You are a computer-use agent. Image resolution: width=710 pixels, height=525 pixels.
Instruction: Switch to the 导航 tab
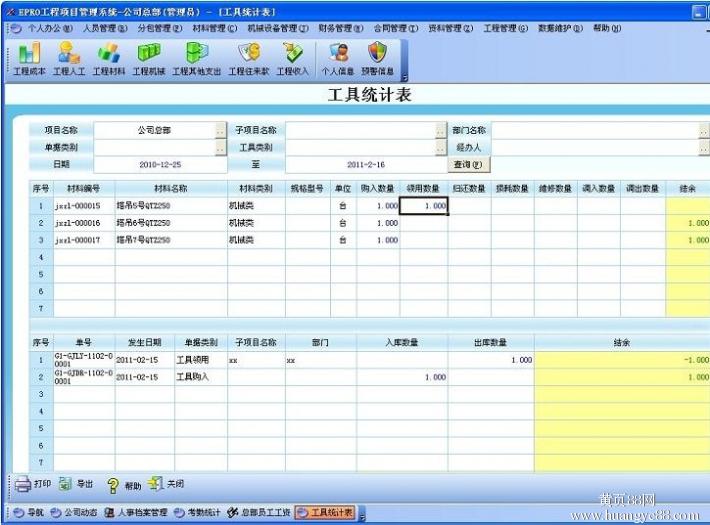[x=29, y=513]
